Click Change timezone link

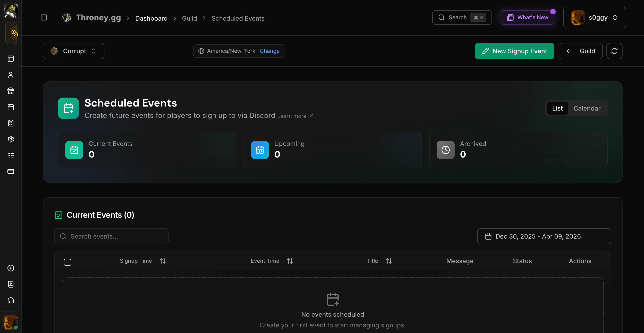(x=269, y=51)
